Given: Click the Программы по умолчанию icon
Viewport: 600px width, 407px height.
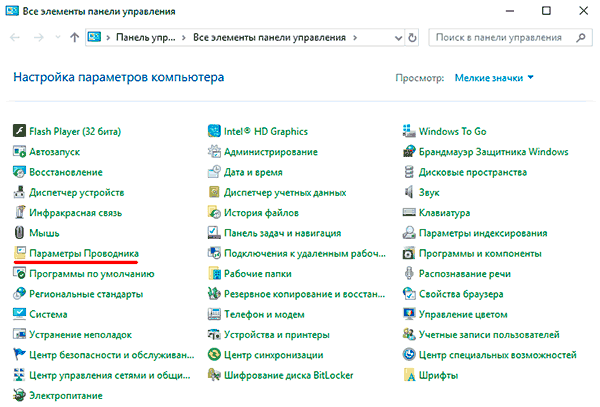Looking at the screenshot, I should pos(19,273).
